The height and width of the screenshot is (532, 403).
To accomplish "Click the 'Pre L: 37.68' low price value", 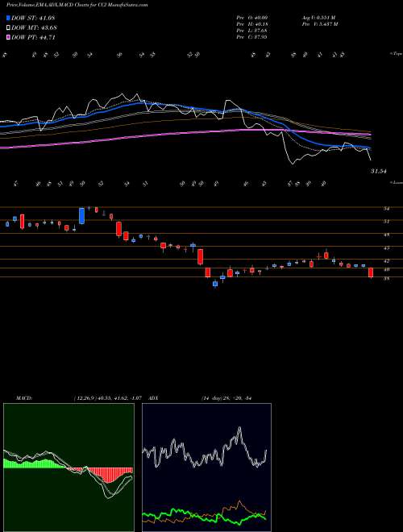I will [252, 31].
